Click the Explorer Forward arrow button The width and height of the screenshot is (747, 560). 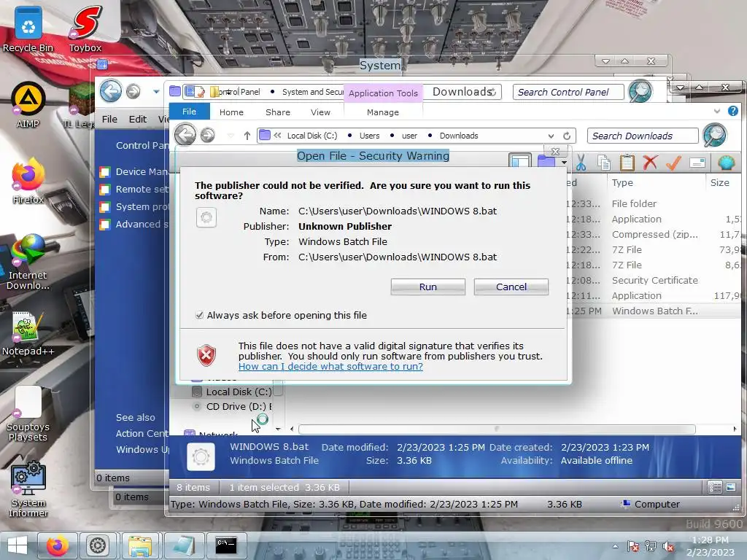[207, 135]
